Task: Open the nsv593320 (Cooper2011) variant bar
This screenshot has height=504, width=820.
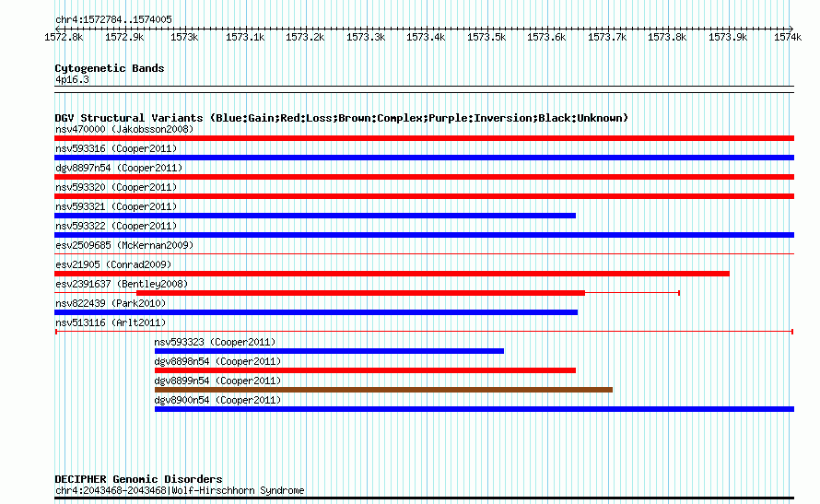Action: point(424,196)
